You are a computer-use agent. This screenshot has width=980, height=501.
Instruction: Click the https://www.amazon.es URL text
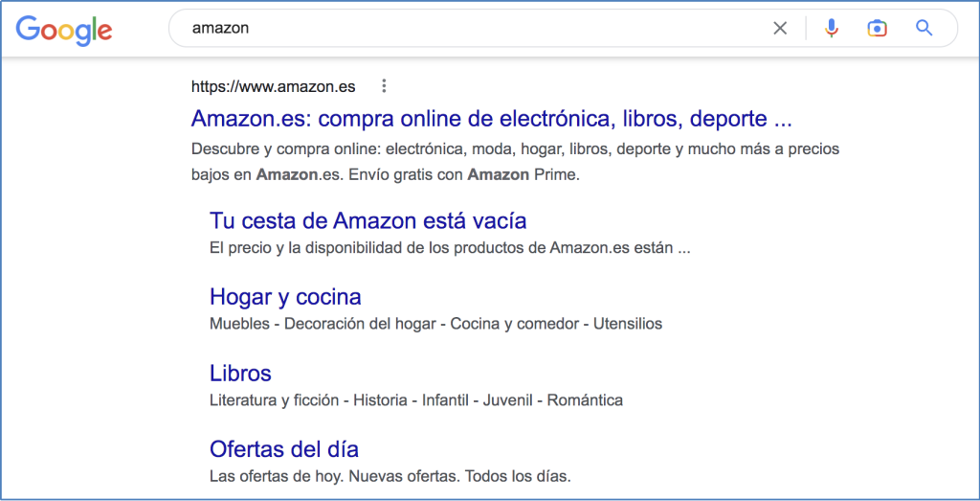tap(273, 87)
